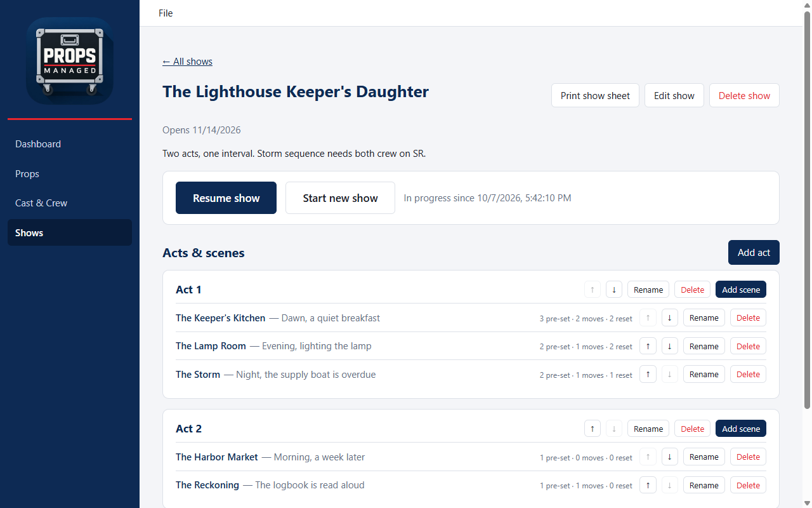Add scene to Act 2
Screen dimensions: 812x508
[x=741, y=429]
